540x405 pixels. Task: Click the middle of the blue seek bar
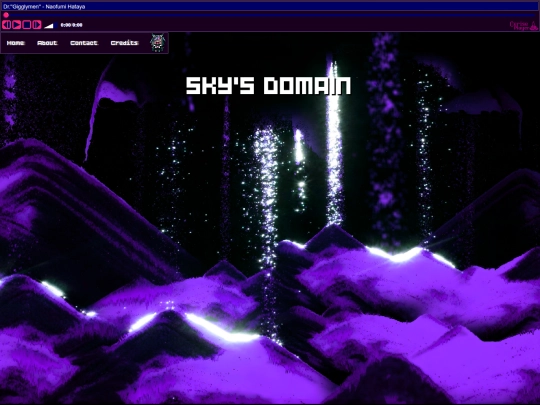click(x=270, y=15)
